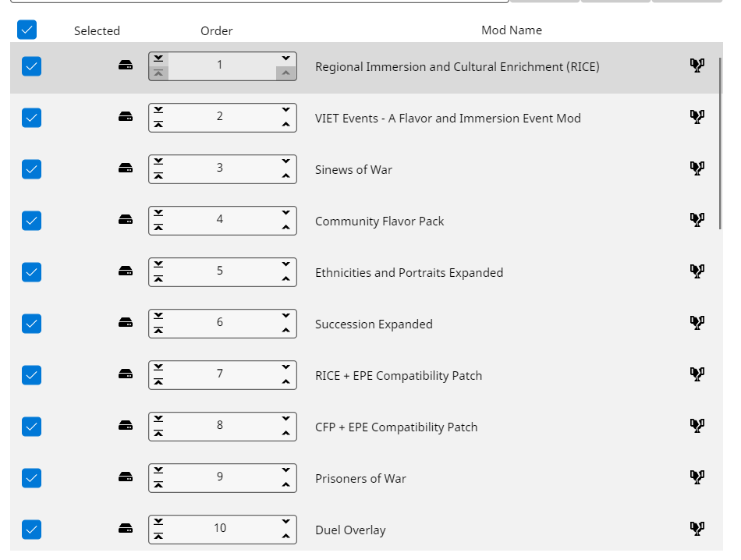Image resolution: width=741 pixels, height=560 pixels.
Task: Open the order dropdown for Community Flavor Pack
Action: tap(286, 212)
